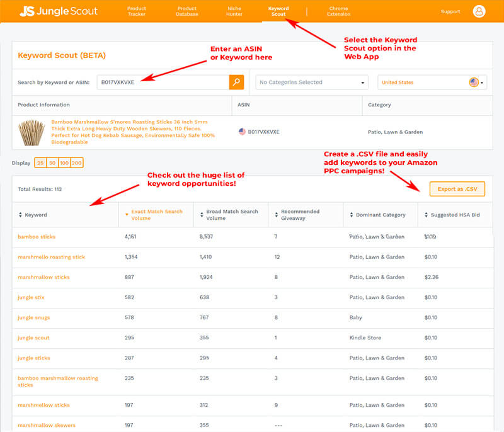Set display to 200 results

click(x=77, y=163)
